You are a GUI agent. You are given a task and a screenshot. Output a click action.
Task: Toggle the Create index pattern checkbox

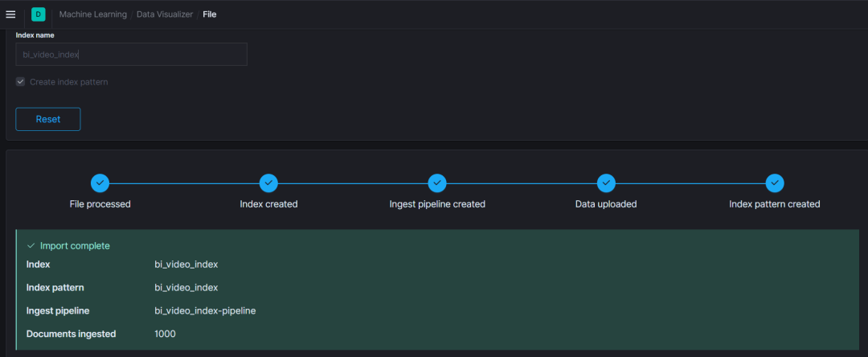[x=21, y=82]
